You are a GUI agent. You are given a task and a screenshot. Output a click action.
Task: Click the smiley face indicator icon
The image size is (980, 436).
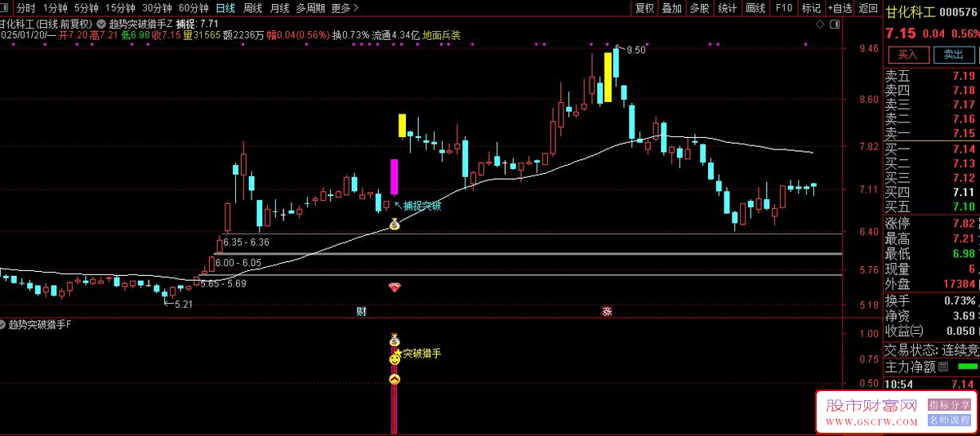coord(394,358)
